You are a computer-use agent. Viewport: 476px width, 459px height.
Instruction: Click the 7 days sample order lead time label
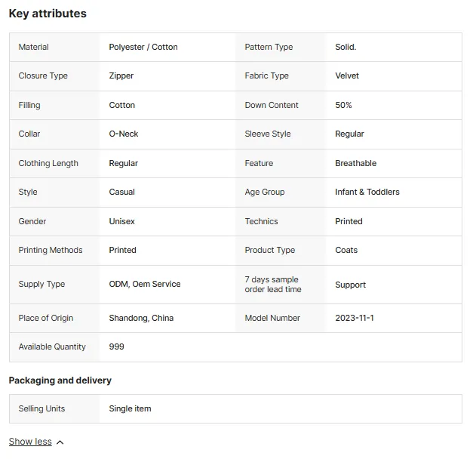tap(273, 285)
